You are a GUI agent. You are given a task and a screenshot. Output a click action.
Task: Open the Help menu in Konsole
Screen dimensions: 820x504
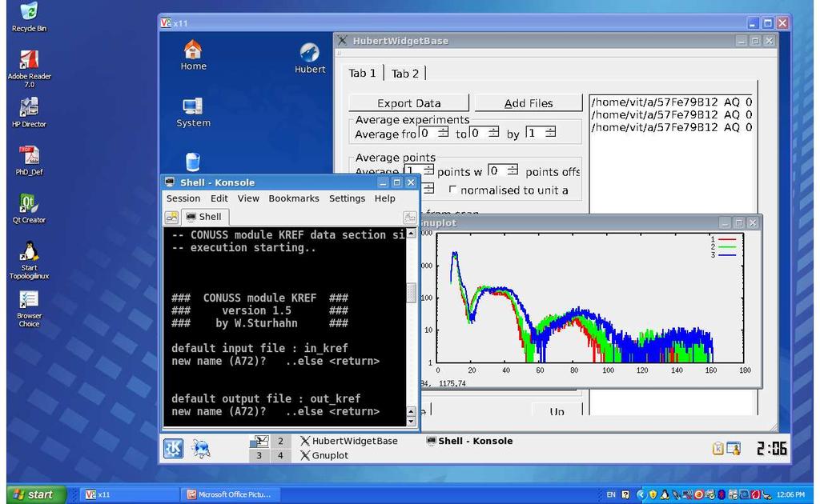(385, 198)
